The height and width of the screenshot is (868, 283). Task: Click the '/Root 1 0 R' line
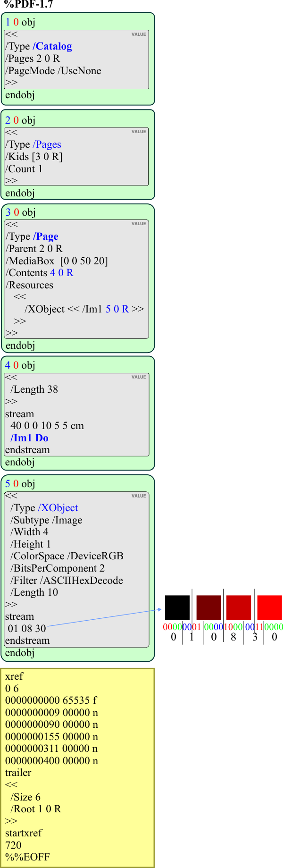coord(36,809)
